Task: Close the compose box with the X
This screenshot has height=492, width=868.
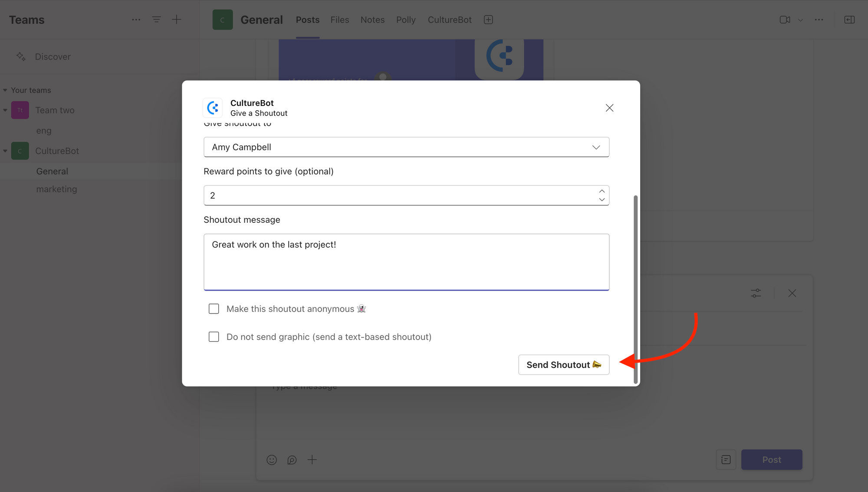Action: (x=792, y=293)
